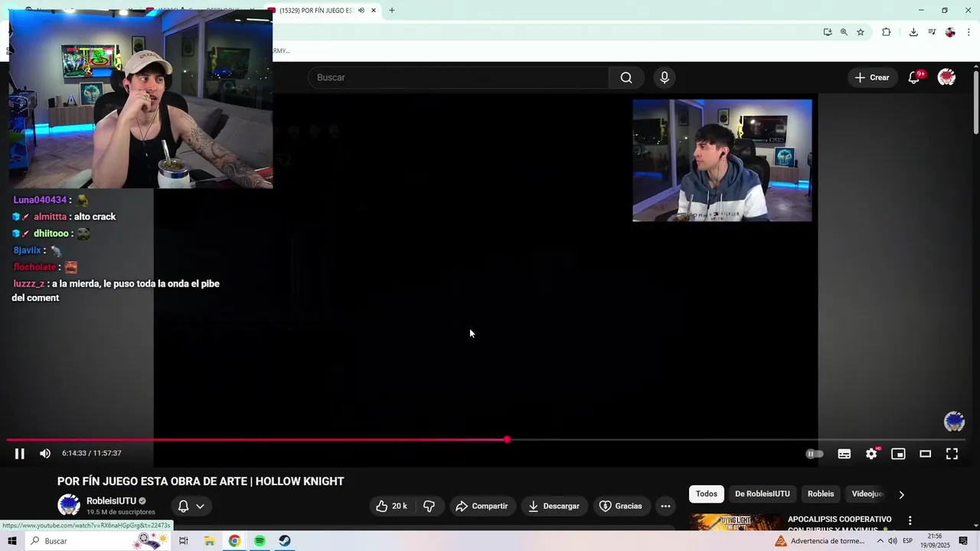Screen dimensions: 980x551
Task: Open Windows action center notifications
Action: [x=963, y=541]
